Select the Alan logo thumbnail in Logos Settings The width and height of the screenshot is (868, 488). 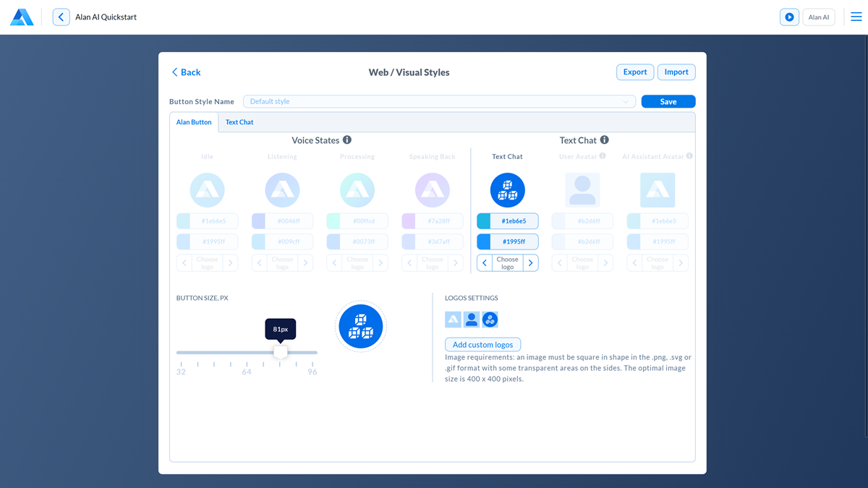(x=453, y=319)
